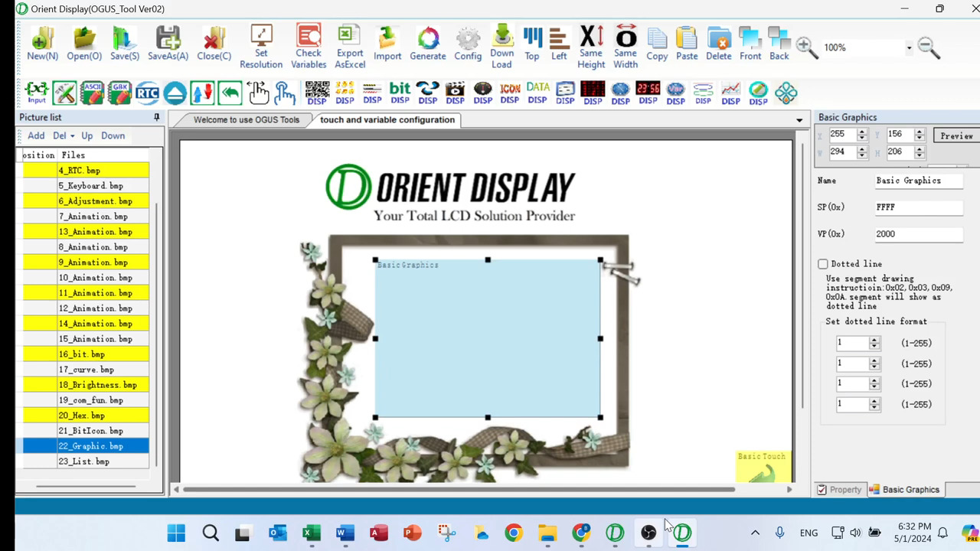Click Export AsExcel icon
The image size is (980, 551).
350,47
